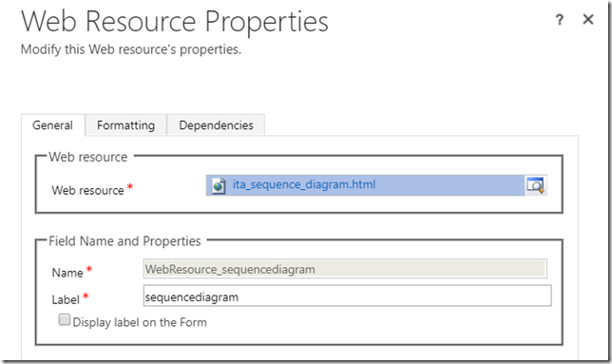
Task: Click the globe file icon beside ita_sequence_diagram.html
Action: (219, 185)
